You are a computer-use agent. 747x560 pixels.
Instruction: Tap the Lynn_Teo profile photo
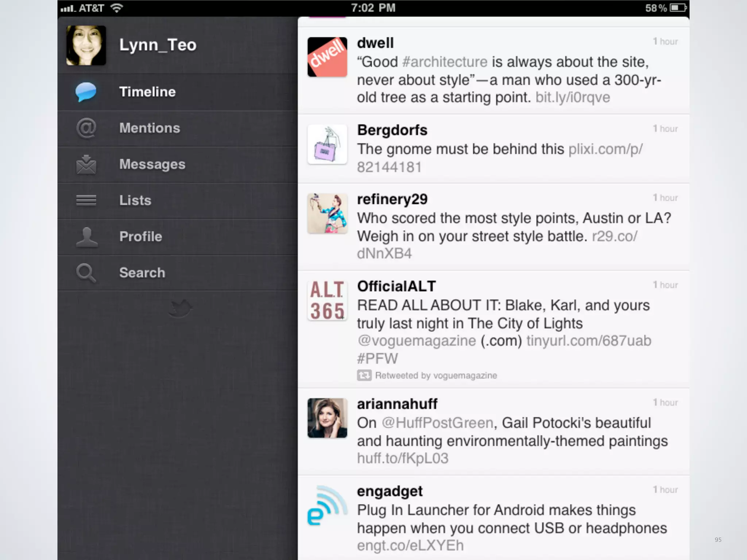(86, 46)
